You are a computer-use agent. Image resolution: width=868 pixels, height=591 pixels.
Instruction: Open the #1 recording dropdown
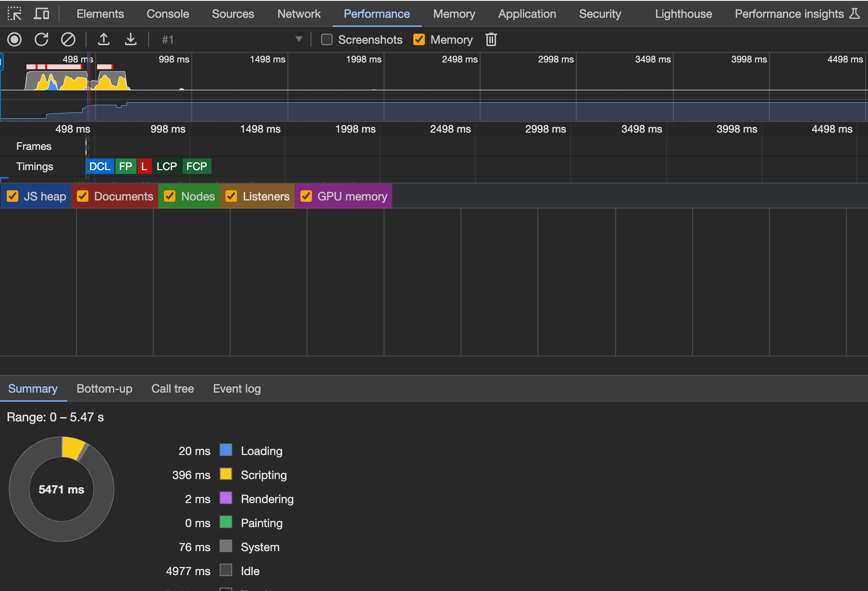232,39
